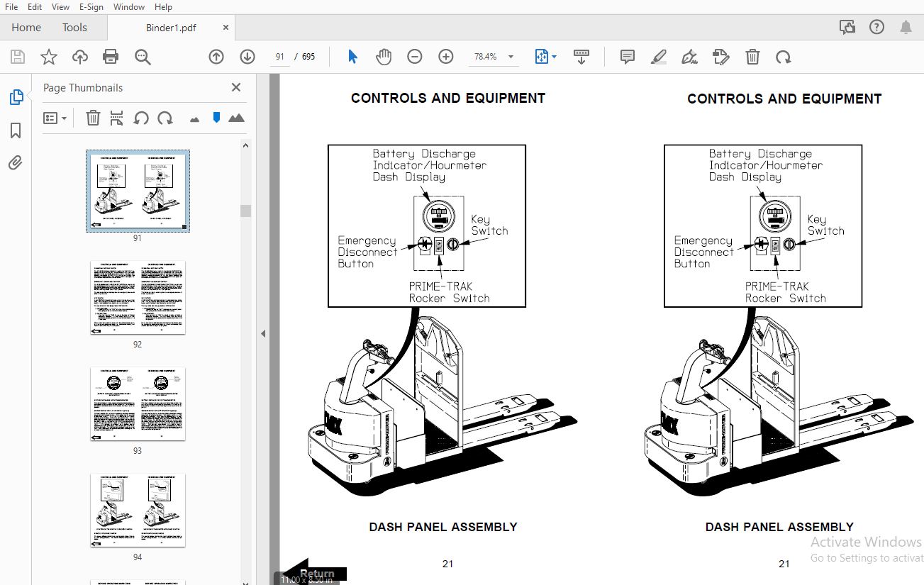This screenshot has width=924, height=585.
Task: Open Page Thumbnails sidebar icon
Action: point(16,97)
